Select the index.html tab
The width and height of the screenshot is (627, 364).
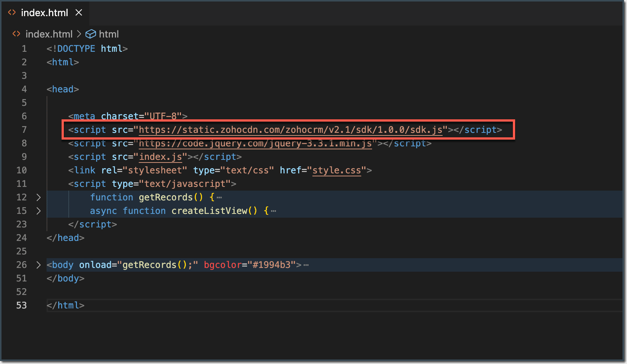coord(44,13)
